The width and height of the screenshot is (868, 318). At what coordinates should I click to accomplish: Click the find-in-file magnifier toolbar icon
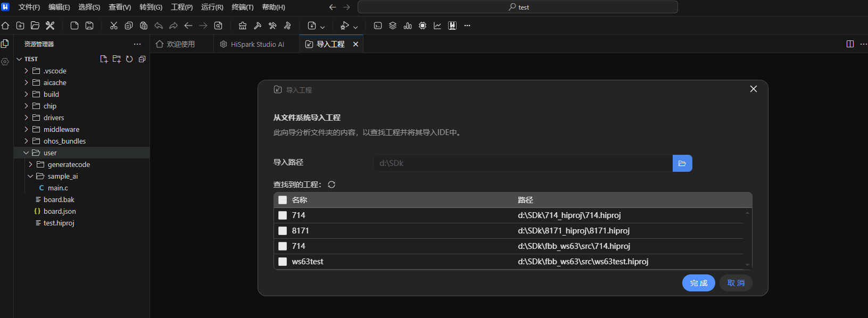click(x=218, y=26)
